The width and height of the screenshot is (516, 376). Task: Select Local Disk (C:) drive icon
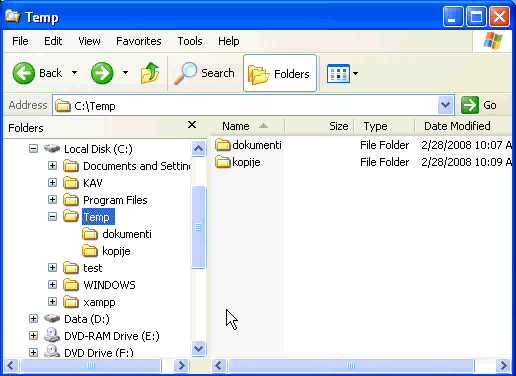(x=52, y=148)
